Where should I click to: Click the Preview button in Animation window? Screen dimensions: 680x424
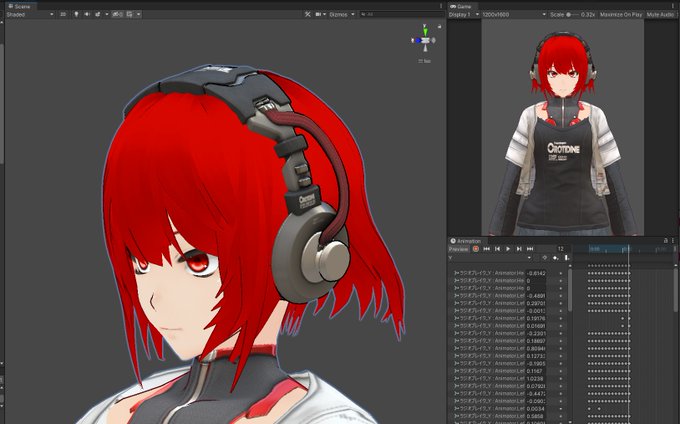click(x=458, y=249)
